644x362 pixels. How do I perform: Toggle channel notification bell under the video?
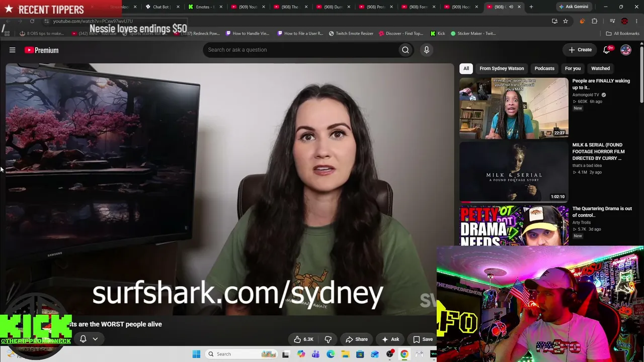coord(83,339)
